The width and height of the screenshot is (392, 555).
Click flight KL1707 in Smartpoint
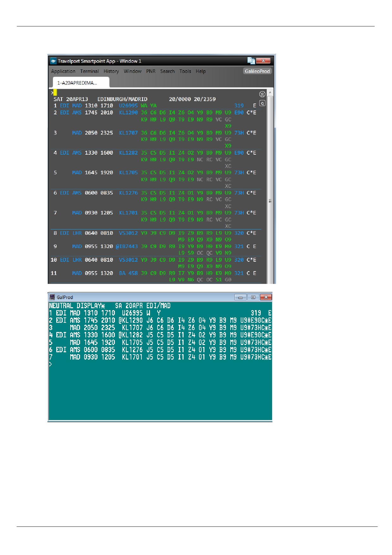(128, 133)
